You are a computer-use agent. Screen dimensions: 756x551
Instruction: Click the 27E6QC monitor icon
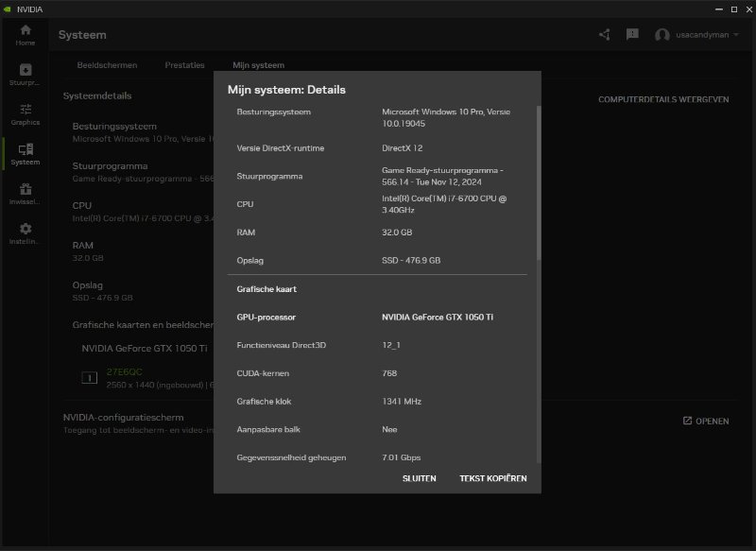coord(90,378)
